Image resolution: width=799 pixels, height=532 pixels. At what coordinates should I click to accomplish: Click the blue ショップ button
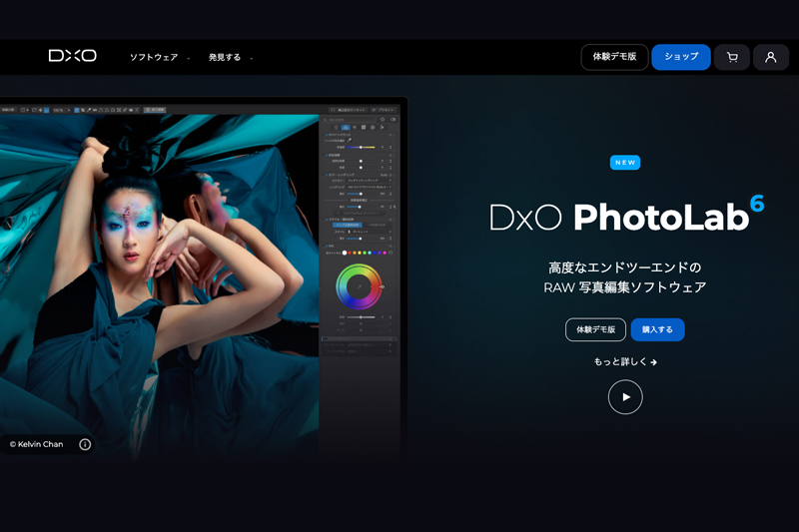681,57
